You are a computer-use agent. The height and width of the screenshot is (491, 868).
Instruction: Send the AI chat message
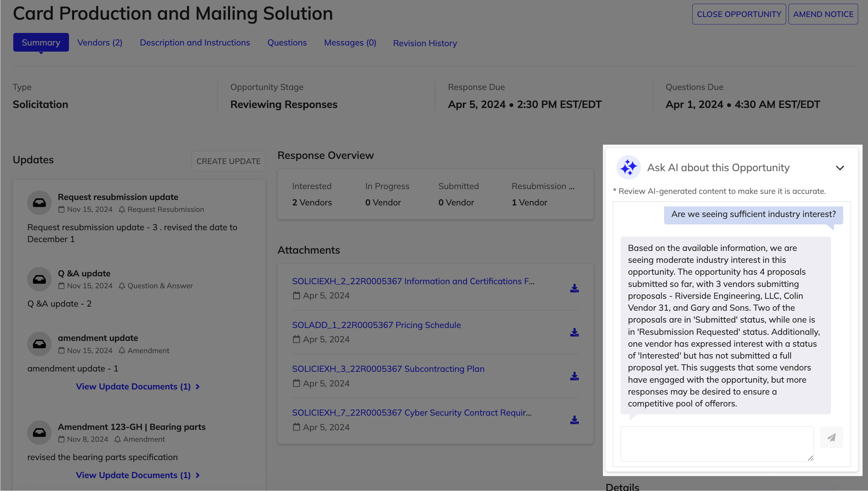click(x=831, y=437)
